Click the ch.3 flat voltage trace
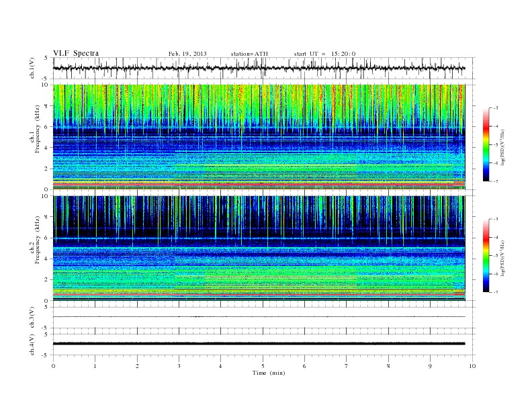The height and width of the screenshot is (411, 532). coord(259,317)
